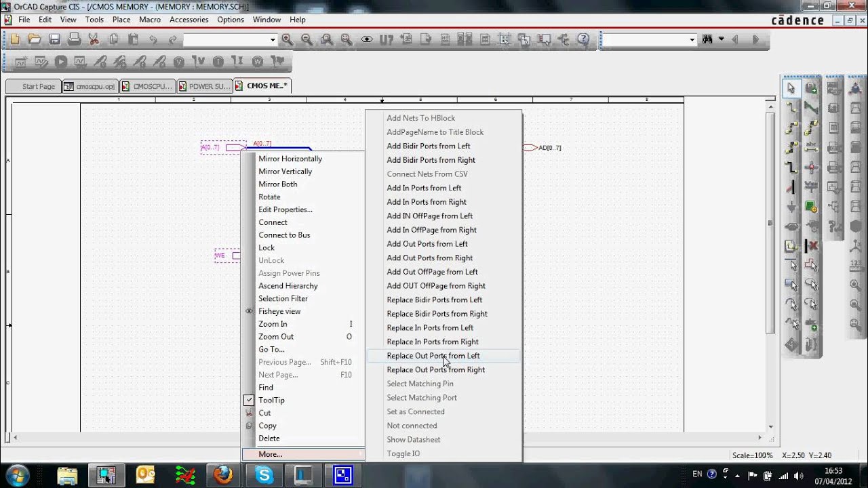
Task: Choose Rotate in context menu
Action: pyautogui.click(x=269, y=197)
